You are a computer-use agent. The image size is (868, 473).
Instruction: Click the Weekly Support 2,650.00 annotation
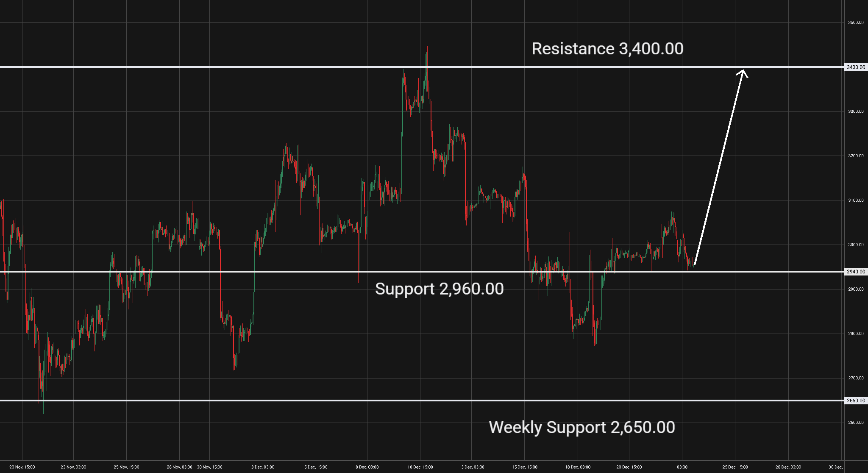(582, 427)
